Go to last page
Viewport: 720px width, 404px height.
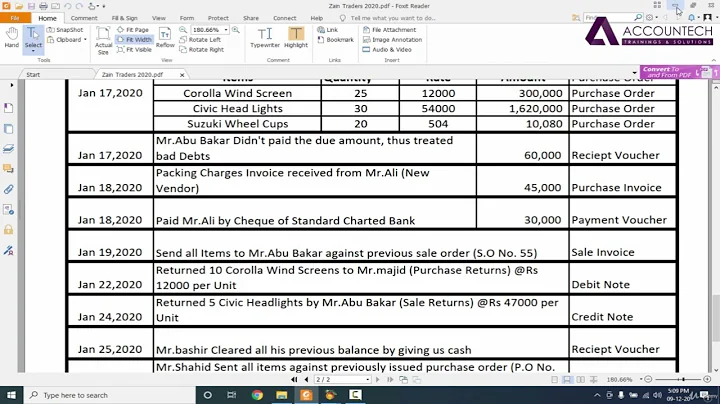[x=390, y=380]
